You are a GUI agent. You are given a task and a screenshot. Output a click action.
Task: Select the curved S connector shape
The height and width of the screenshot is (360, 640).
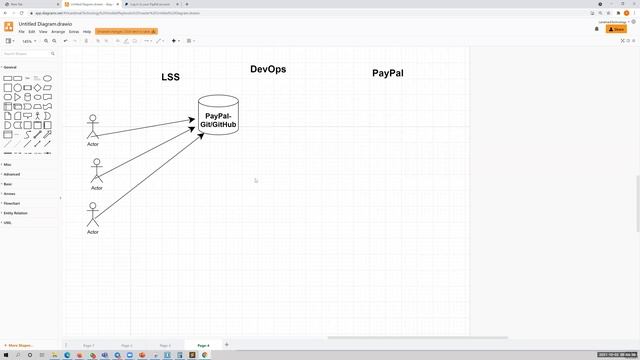[27, 135]
